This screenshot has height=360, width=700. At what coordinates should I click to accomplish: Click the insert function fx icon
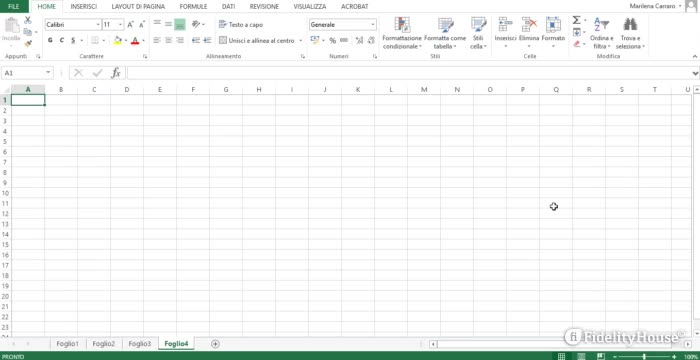(116, 73)
